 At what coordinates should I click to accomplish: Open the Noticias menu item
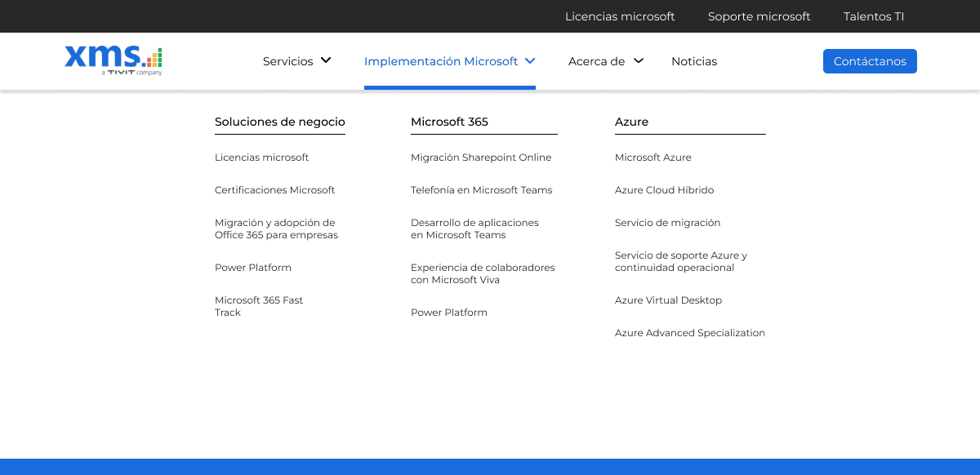click(x=694, y=61)
